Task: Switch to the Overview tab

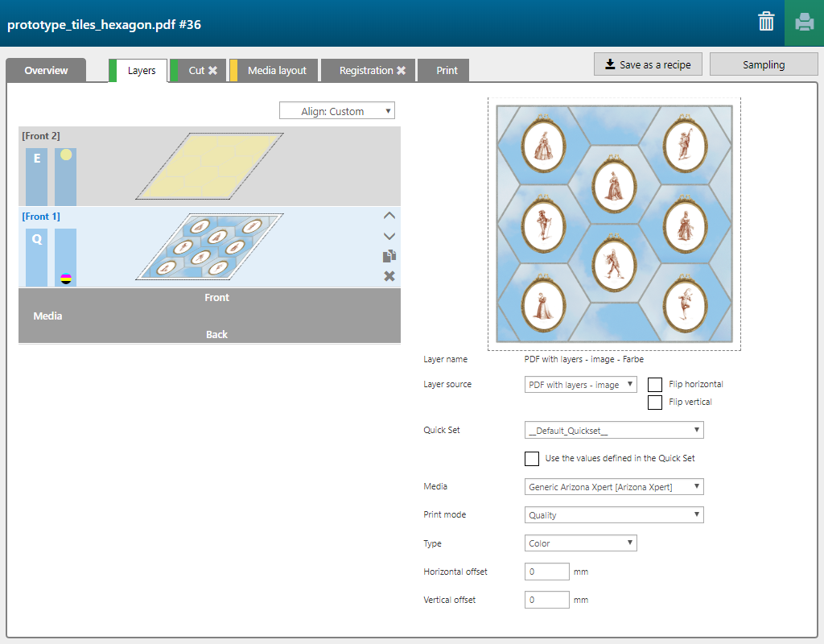Action: pyautogui.click(x=46, y=71)
